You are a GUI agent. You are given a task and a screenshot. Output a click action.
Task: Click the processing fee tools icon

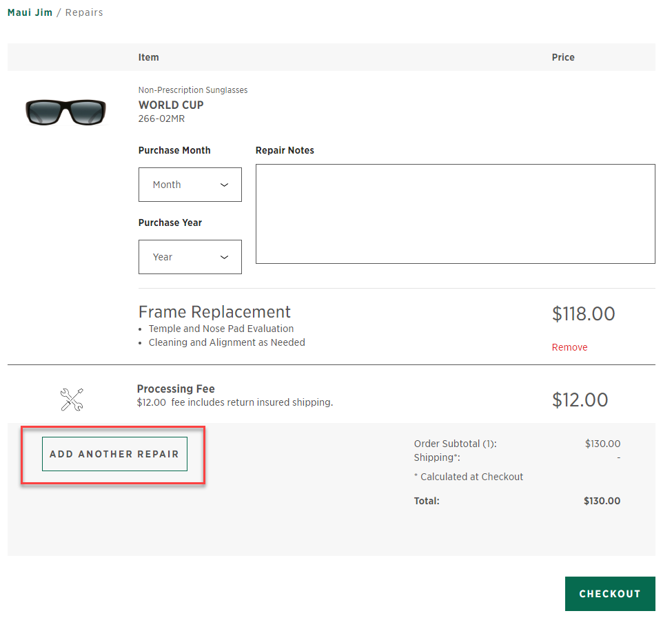(x=72, y=400)
